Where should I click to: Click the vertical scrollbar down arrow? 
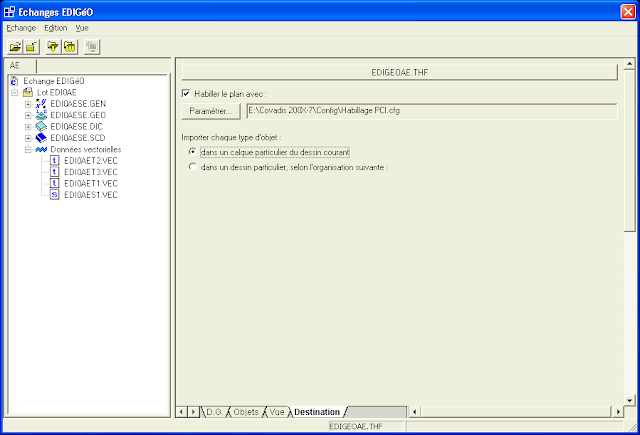click(x=629, y=400)
